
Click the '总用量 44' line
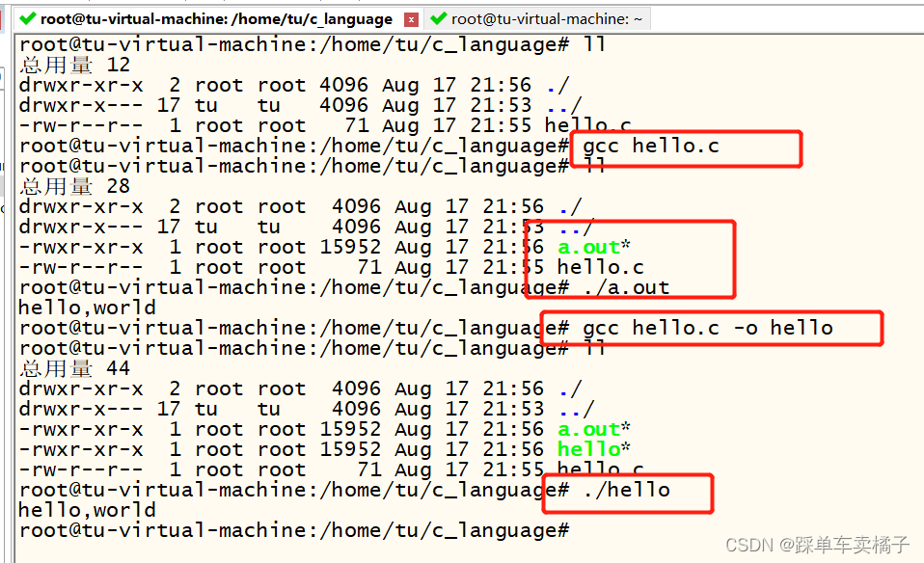click(75, 368)
